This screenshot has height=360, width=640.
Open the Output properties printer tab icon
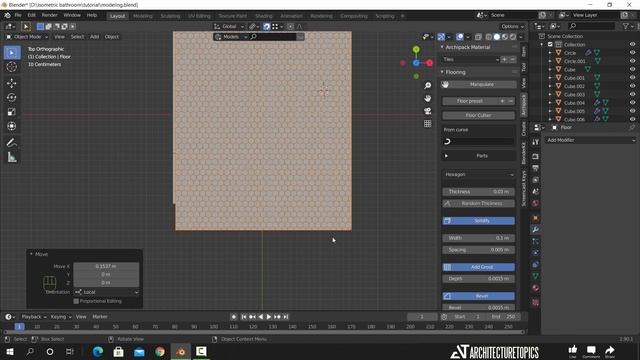coord(536,168)
